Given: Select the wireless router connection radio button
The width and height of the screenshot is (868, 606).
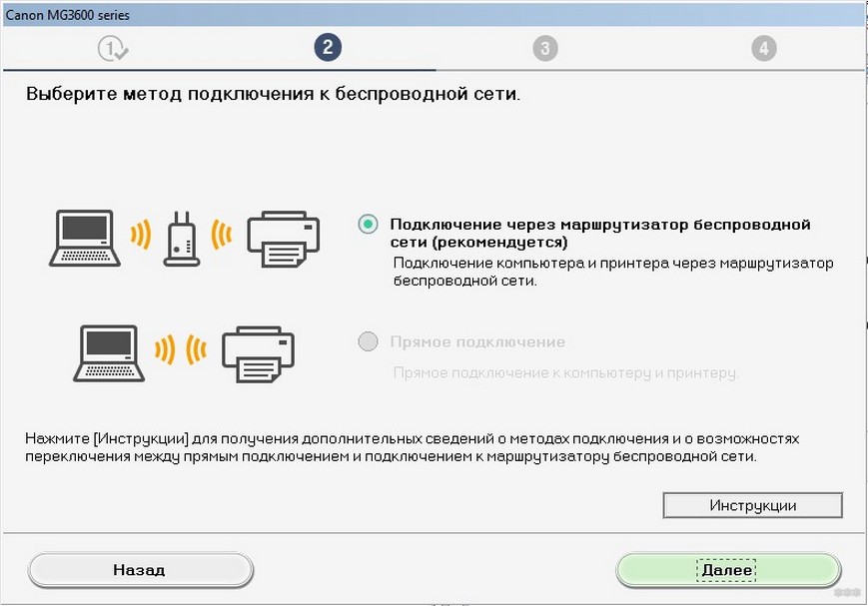Looking at the screenshot, I should [368, 225].
